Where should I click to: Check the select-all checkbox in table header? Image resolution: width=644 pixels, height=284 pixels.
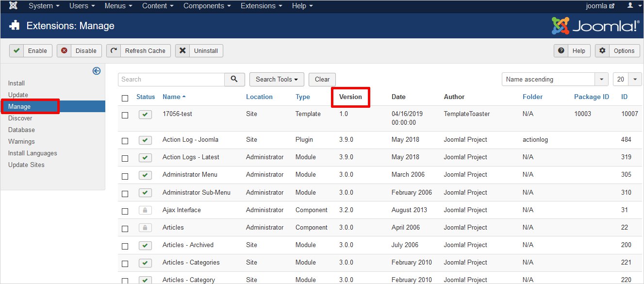coord(125,98)
